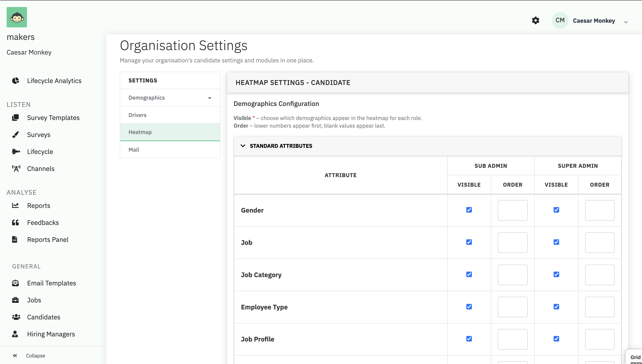Viewport: 642px width, 364px height.
Task: Open Hiring Managers page
Action: 51,334
